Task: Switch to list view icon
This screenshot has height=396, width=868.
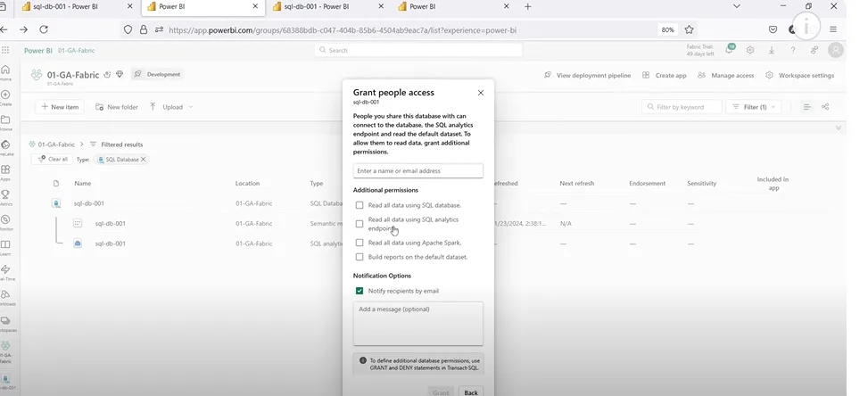Action: 806,107
